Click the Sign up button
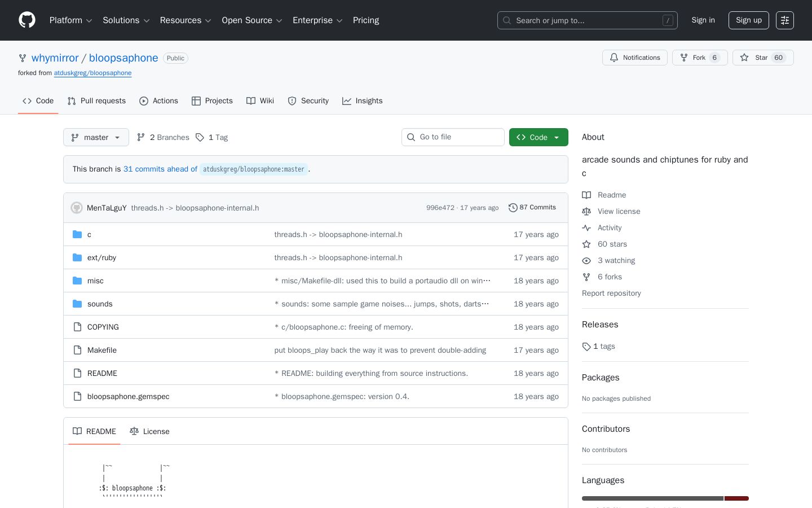812x508 pixels. point(749,20)
